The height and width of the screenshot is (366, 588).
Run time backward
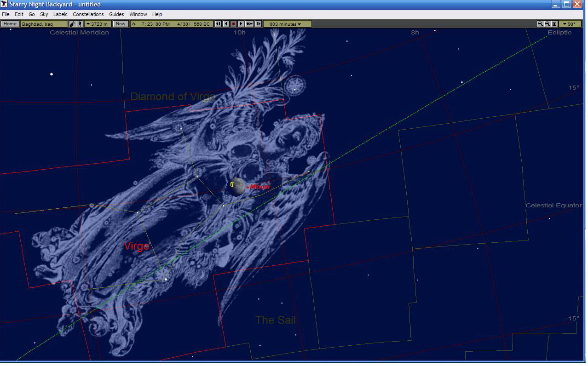point(226,24)
